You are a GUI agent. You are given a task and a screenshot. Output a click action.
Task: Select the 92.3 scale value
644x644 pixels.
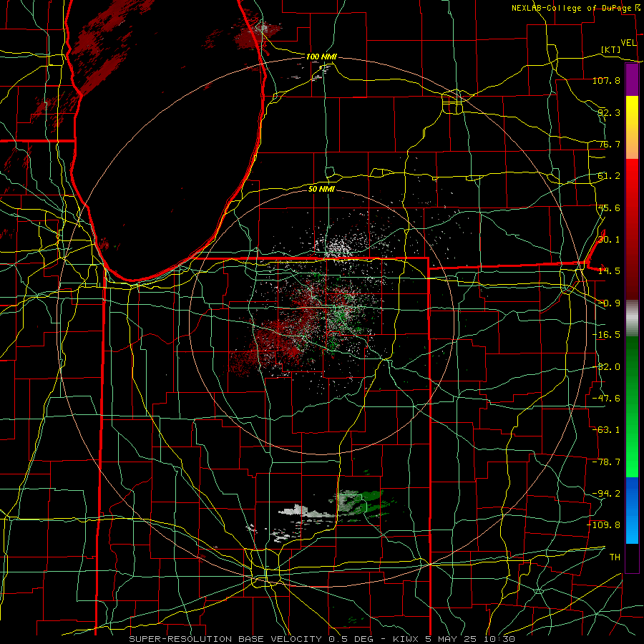click(609, 112)
